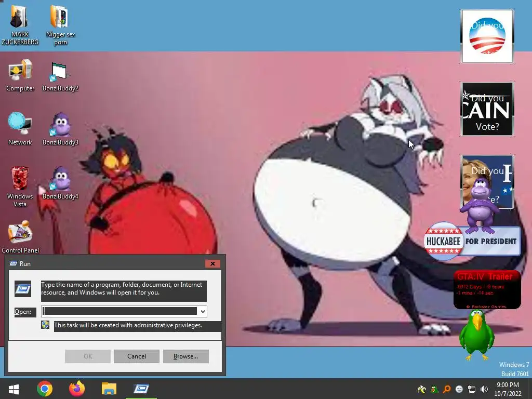Click the purple BonziBuddy gorilla character

point(478,206)
